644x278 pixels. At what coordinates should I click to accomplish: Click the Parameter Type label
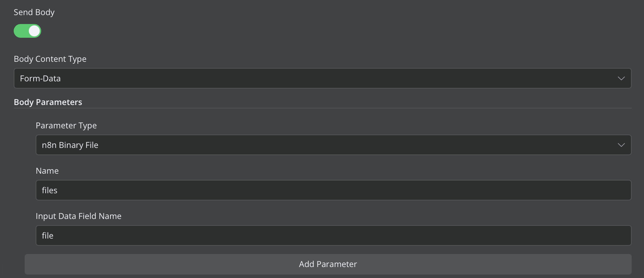pyautogui.click(x=66, y=126)
